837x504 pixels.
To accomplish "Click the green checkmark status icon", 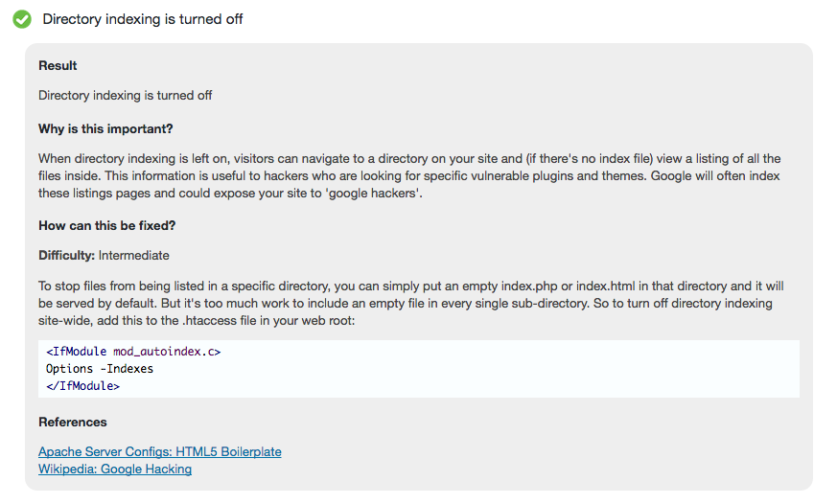I will [22, 19].
